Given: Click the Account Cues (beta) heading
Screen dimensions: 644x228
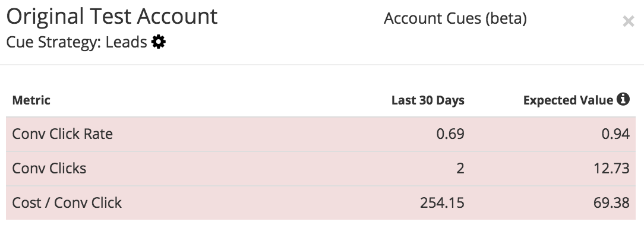Looking at the screenshot, I should (455, 18).
